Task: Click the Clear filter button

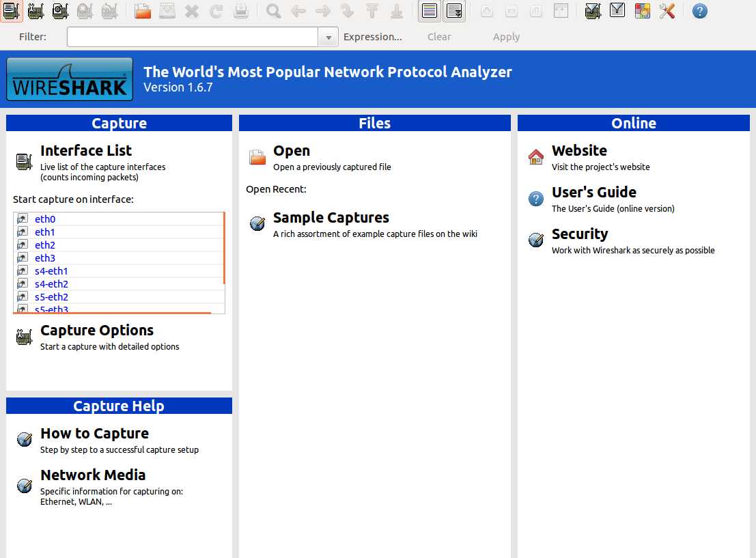Action: pos(439,37)
